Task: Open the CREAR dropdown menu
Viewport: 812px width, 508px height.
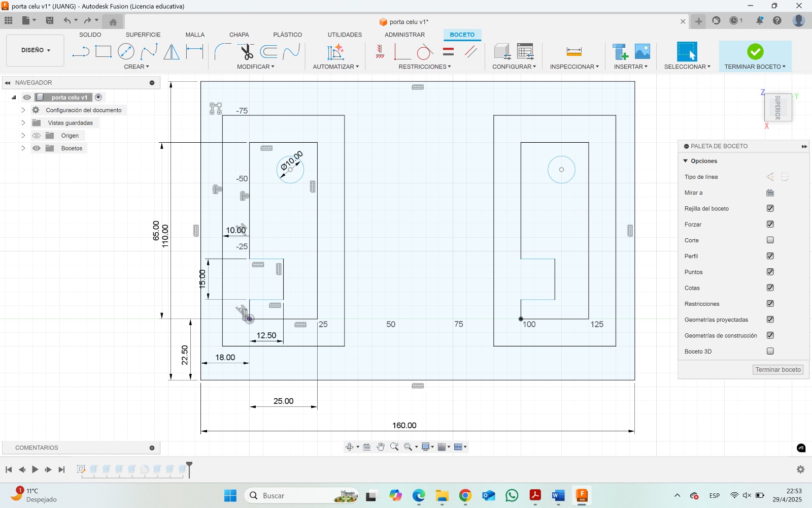Action: pos(137,67)
